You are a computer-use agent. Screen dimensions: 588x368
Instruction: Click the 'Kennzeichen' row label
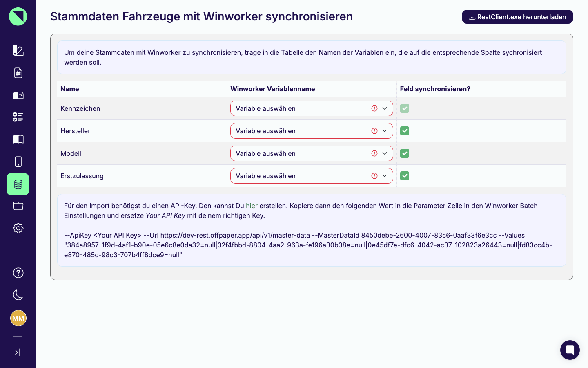coord(80,108)
